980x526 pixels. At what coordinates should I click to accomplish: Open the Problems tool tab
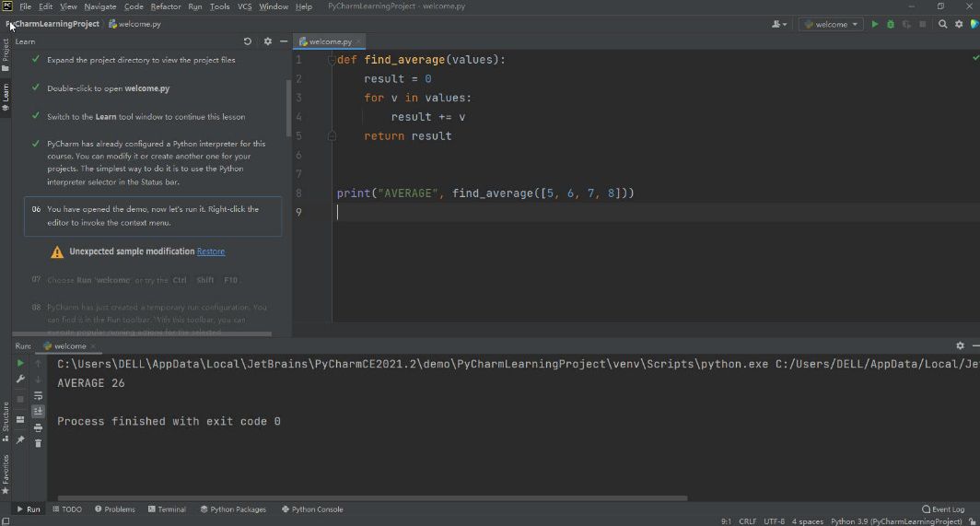(115, 509)
